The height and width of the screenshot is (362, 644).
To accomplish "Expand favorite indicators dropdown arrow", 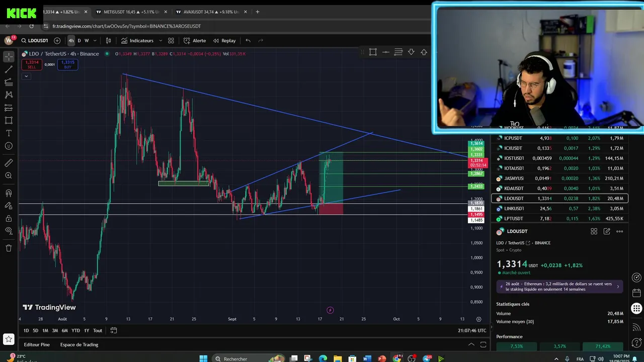I will pos(160,41).
